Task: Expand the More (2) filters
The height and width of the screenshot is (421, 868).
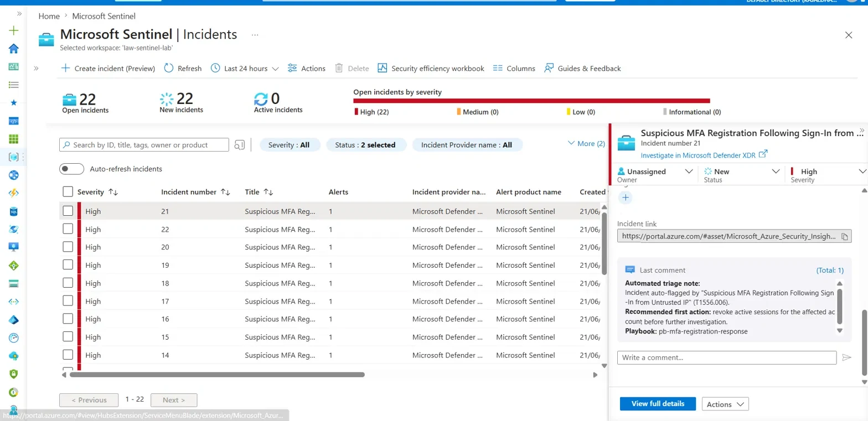Action: click(x=586, y=144)
